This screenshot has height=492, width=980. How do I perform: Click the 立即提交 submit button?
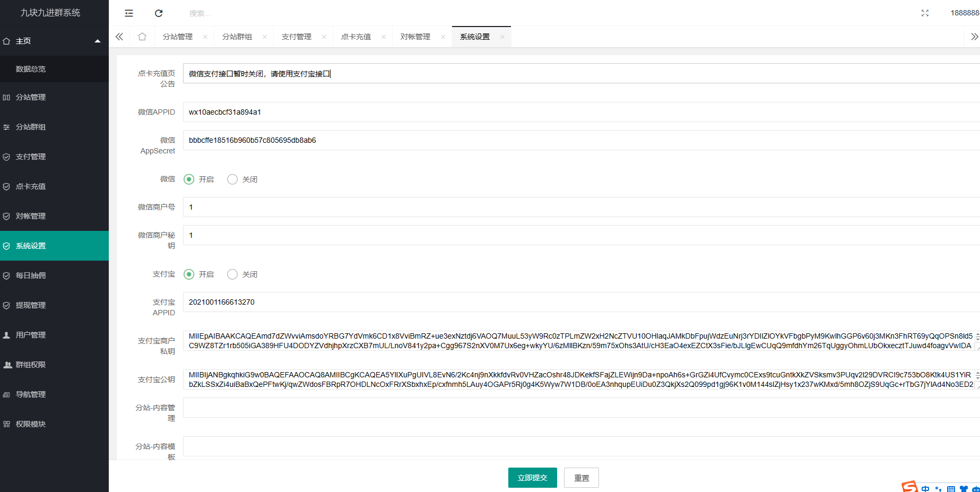(x=532, y=478)
